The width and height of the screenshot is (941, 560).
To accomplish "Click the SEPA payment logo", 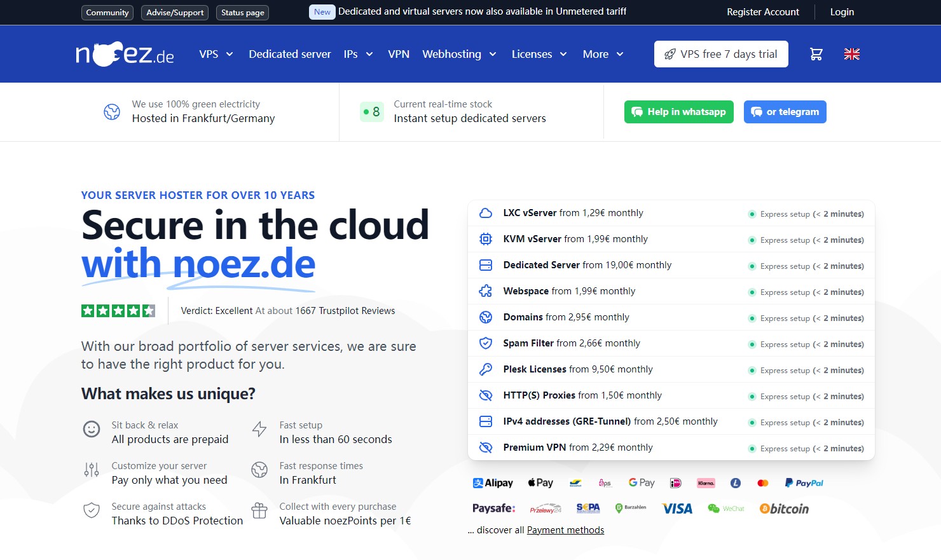I will pyautogui.click(x=588, y=509).
